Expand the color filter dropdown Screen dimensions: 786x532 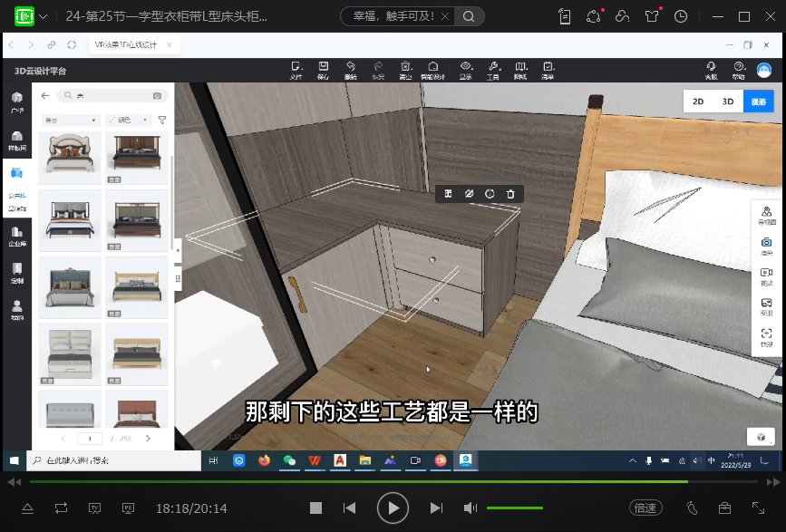tap(130, 120)
